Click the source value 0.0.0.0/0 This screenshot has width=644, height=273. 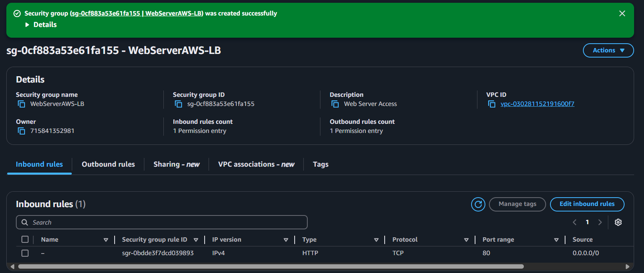(586, 253)
